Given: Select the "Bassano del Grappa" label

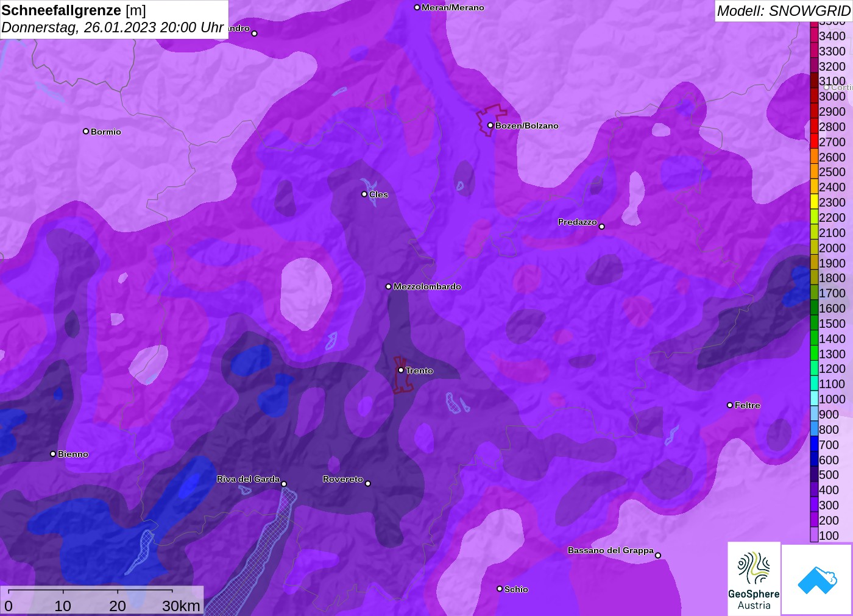Looking at the screenshot, I should click(611, 550).
